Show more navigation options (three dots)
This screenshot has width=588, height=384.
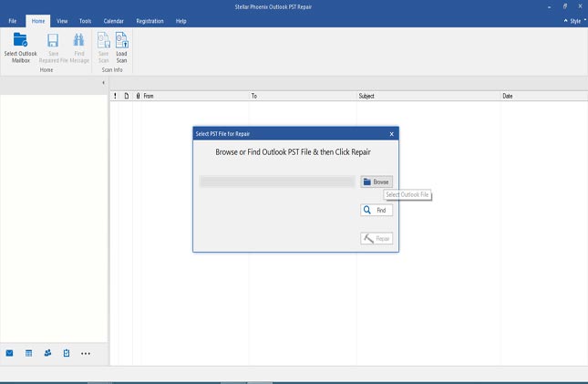tap(86, 353)
